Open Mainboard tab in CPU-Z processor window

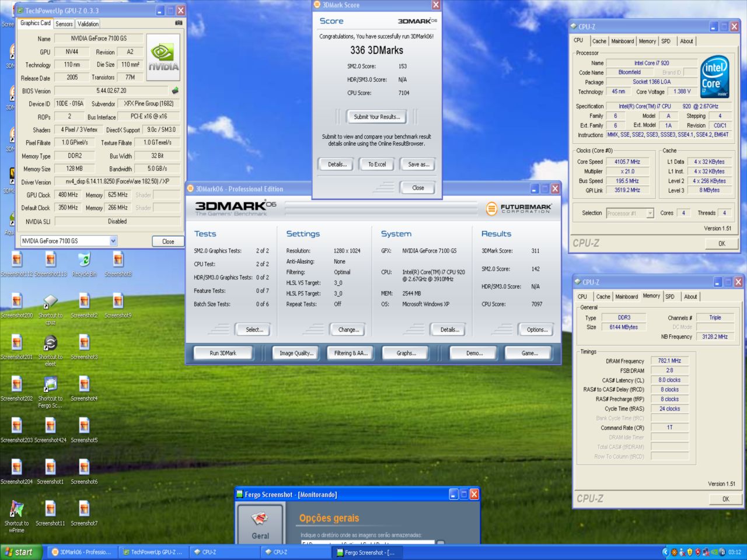(x=622, y=41)
